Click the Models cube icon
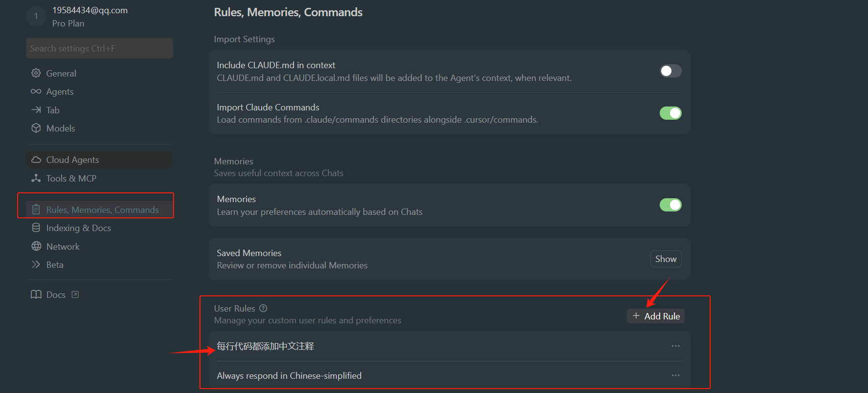The image size is (868, 393). (x=36, y=128)
